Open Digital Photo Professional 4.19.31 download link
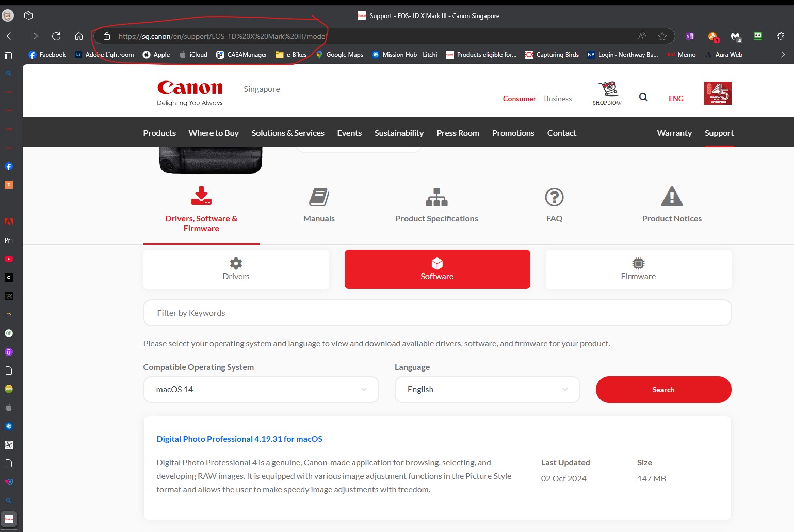Viewport: 794px width, 532px height. coord(239,439)
